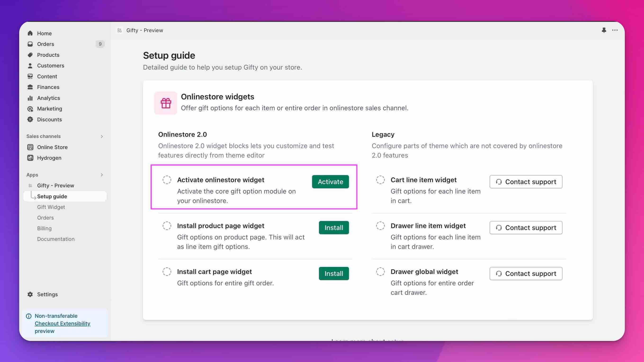644x362 pixels.
Task: Click the Legacy section heading
Action: pos(383,134)
